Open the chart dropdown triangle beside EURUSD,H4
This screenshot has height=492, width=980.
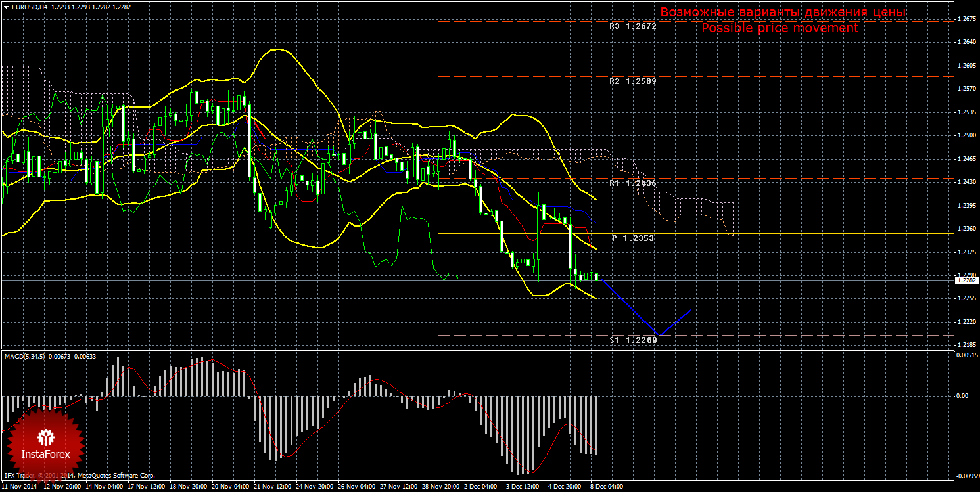(5, 7)
